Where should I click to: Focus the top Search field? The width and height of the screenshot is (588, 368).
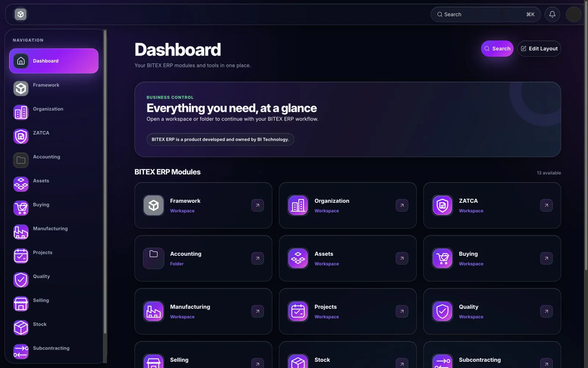[485, 14]
